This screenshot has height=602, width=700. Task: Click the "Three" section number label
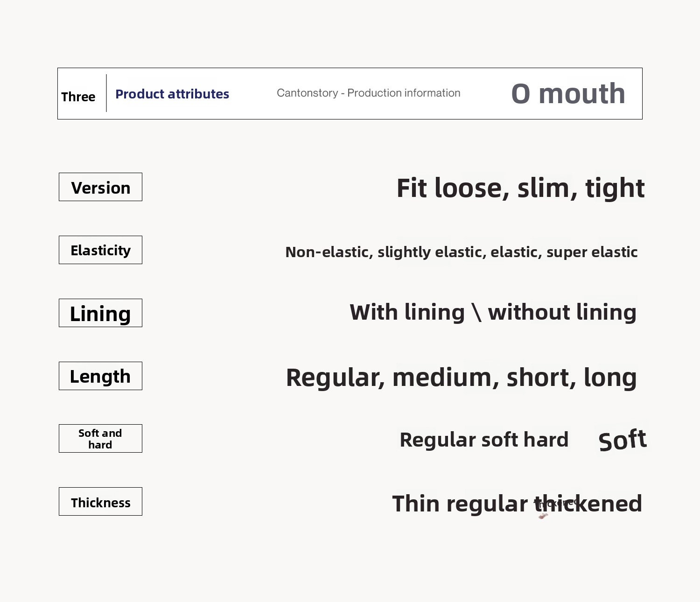[78, 97]
